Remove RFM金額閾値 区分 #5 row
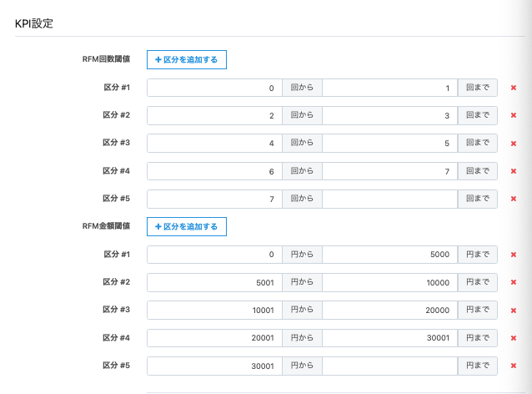532x394 pixels. 514,366
